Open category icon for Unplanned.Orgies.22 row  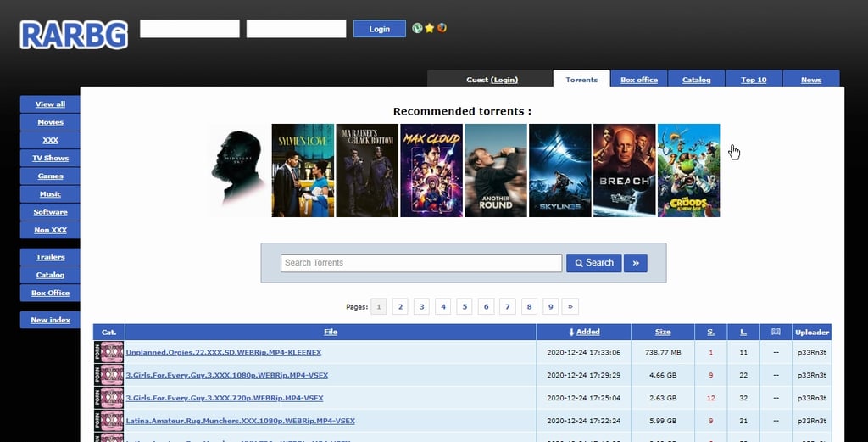(108, 352)
